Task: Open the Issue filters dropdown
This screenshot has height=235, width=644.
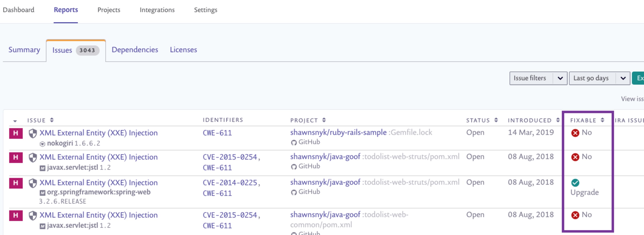Action: 538,78
